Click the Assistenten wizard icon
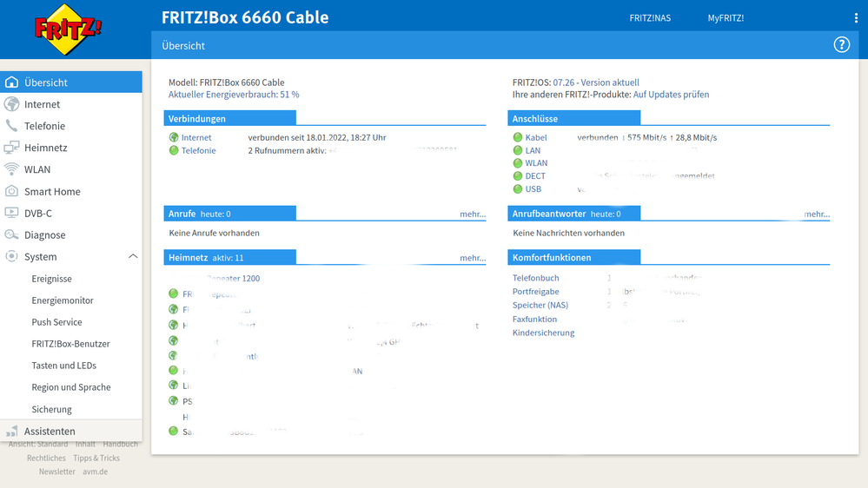 click(x=11, y=432)
